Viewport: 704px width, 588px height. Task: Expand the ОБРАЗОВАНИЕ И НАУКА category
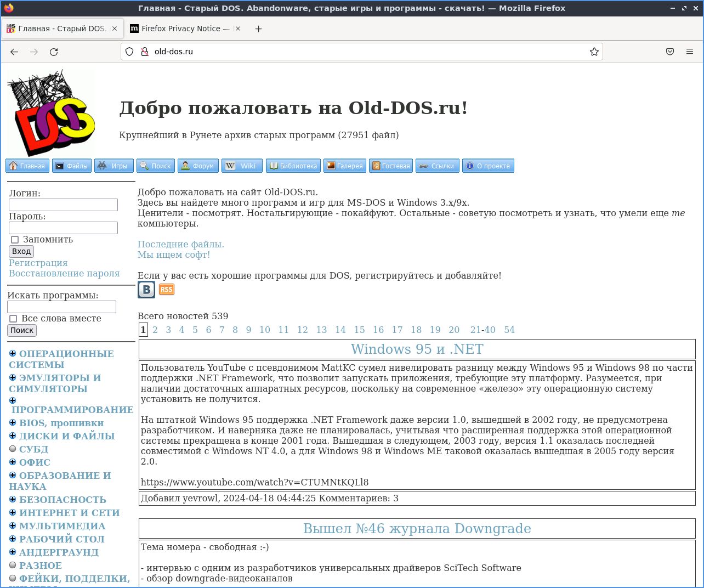click(x=13, y=475)
